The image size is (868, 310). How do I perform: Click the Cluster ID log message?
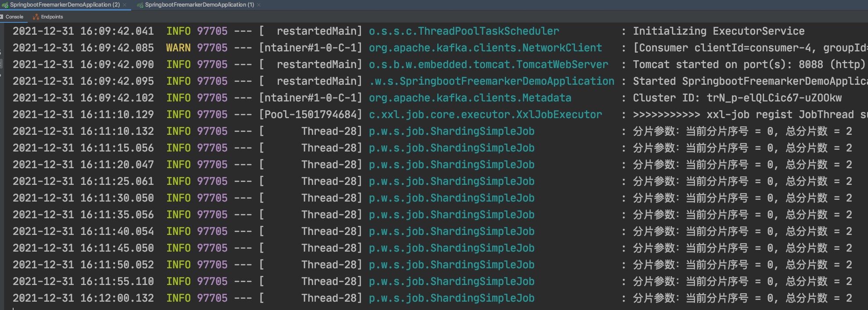737,98
